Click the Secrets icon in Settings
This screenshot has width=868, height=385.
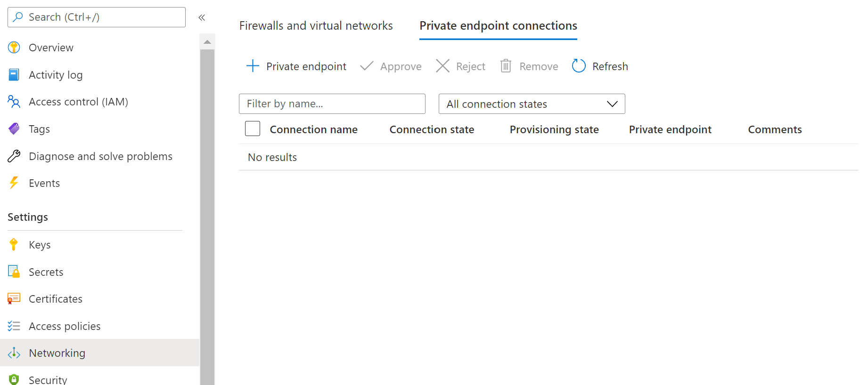click(x=14, y=272)
